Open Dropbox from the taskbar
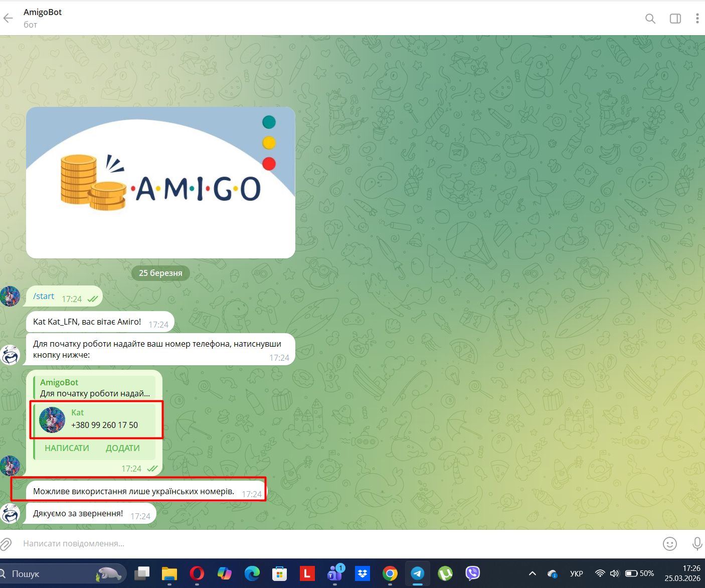 [x=363, y=573]
